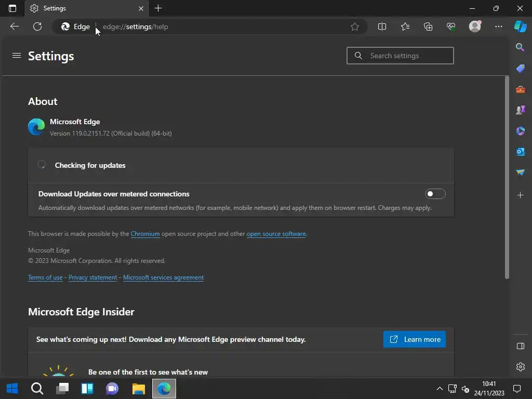
Task: Customize sidebar with plus icon
Action: 520,195
